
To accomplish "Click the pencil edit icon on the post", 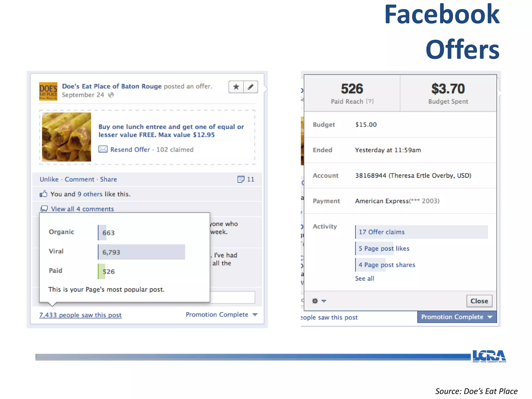I will coord(251,87).
